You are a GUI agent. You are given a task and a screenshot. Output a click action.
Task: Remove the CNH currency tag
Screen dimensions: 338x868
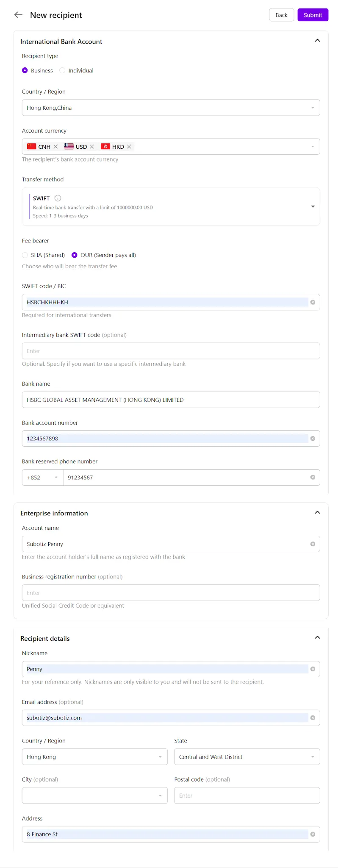[55, 147]
